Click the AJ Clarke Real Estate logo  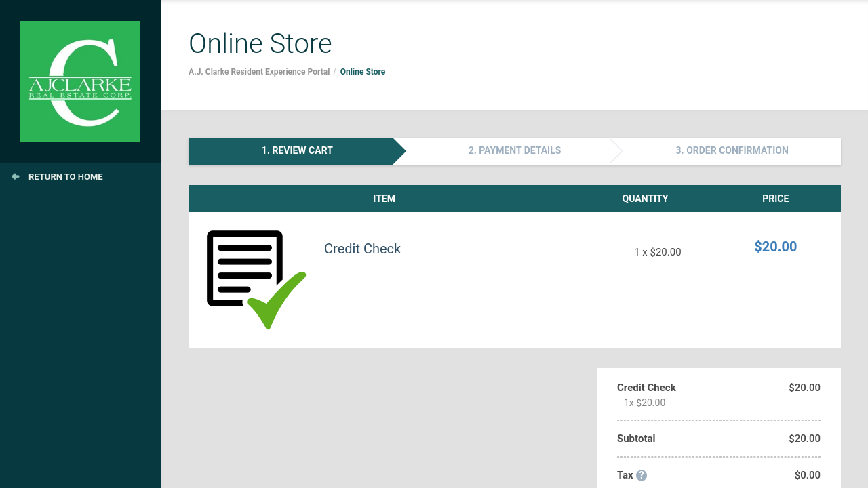[80, 81]
